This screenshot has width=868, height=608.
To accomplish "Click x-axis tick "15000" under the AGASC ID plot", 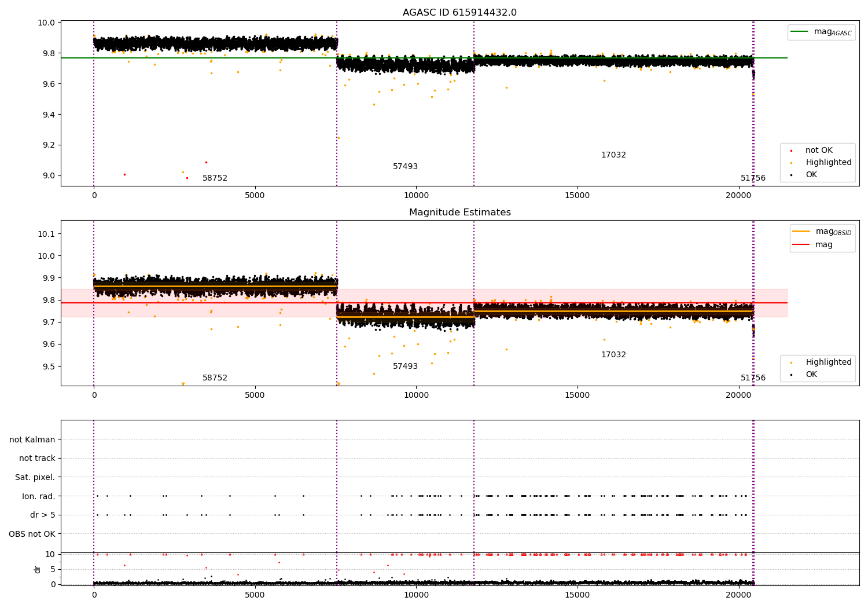I will 577,195.
